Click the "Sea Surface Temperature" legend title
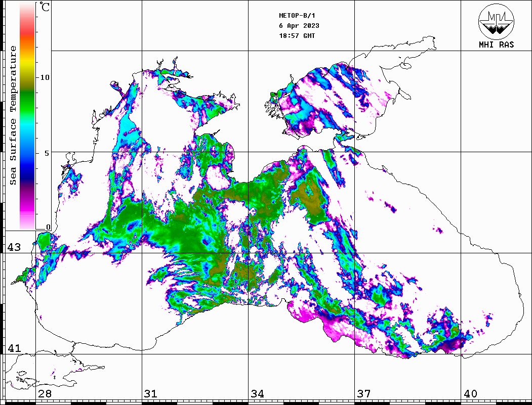532x405 pixels. pyautogui.click(x=13, y=115)
